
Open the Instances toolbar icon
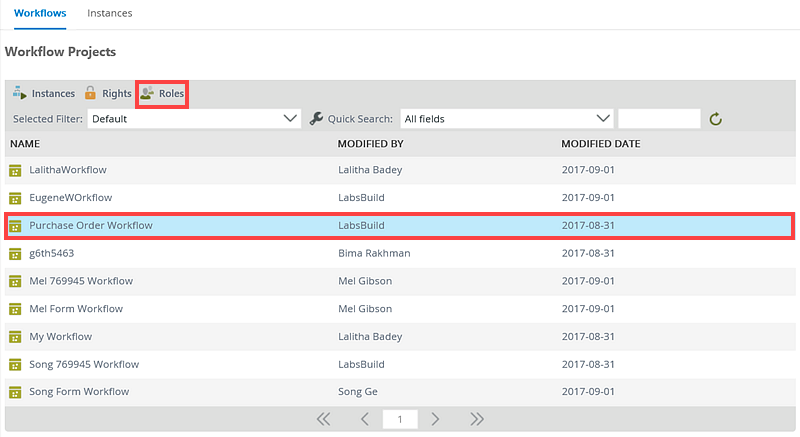coord(19,93)
